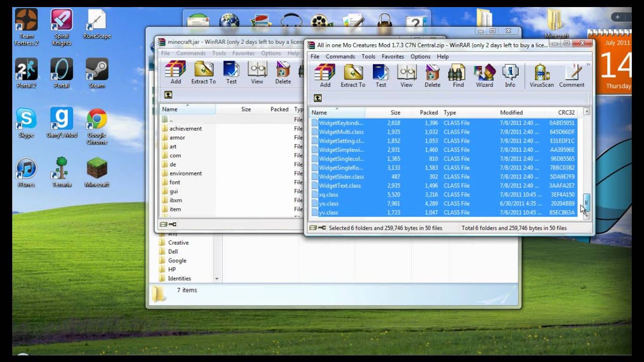Click scroll down arrow in Explorer folder tree
This screenshot has height=362, width=644.
pyautogui.click(x=217, y=279)
